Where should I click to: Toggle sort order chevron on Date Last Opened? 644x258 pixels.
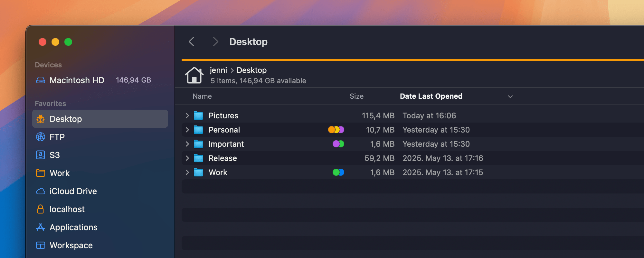tap(510, 96)
